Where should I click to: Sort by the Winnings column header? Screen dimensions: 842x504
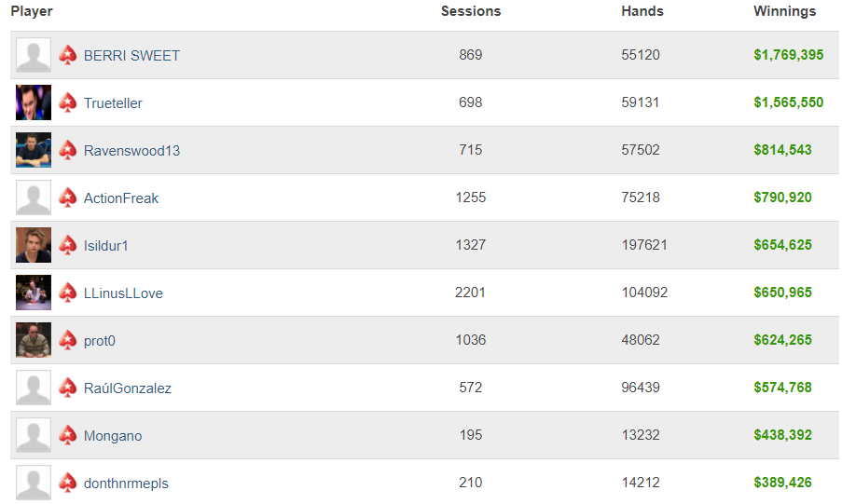(784, 11)
